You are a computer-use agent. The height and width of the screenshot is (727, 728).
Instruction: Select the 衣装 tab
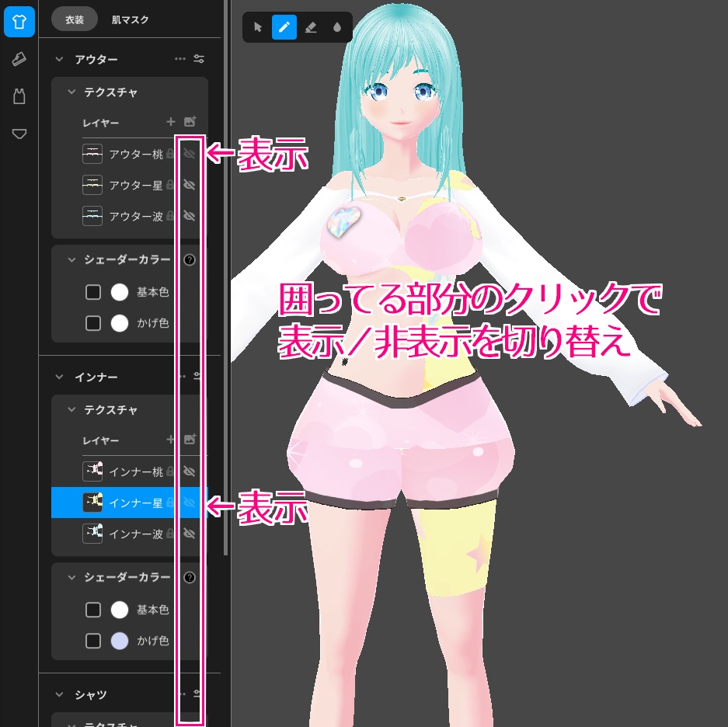tap(74, 19)
